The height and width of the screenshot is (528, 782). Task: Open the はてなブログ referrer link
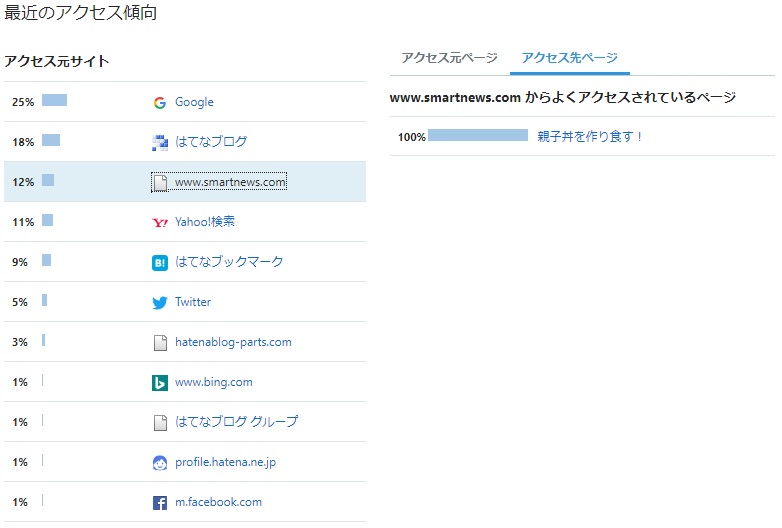coord(211,142)
